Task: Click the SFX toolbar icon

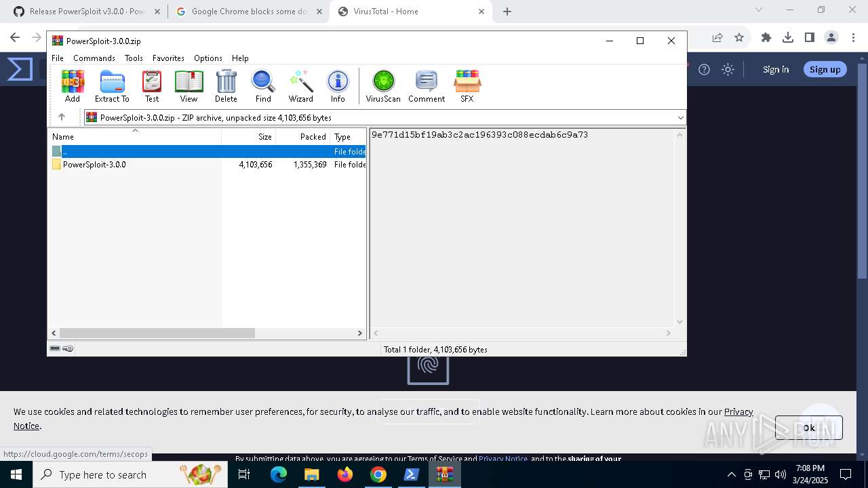Action: [467, 86]
